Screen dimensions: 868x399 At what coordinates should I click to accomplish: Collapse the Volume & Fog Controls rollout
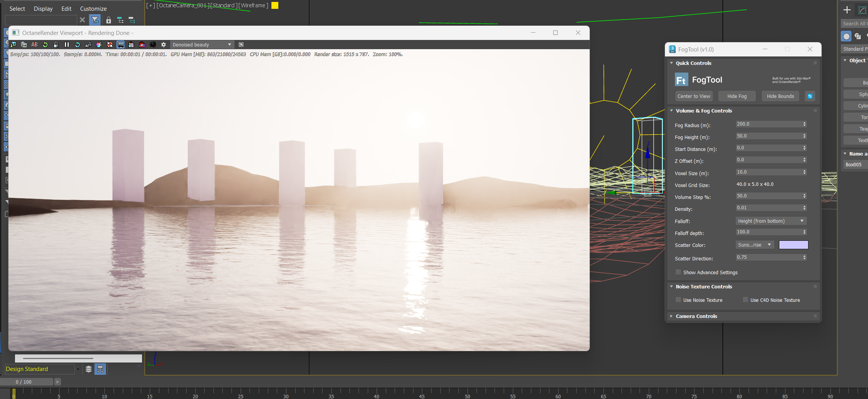coord(671,111)
